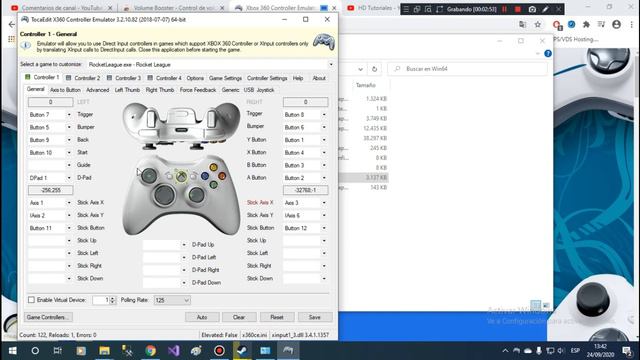Switch to Chrome on the taskbar

point(150,351)
